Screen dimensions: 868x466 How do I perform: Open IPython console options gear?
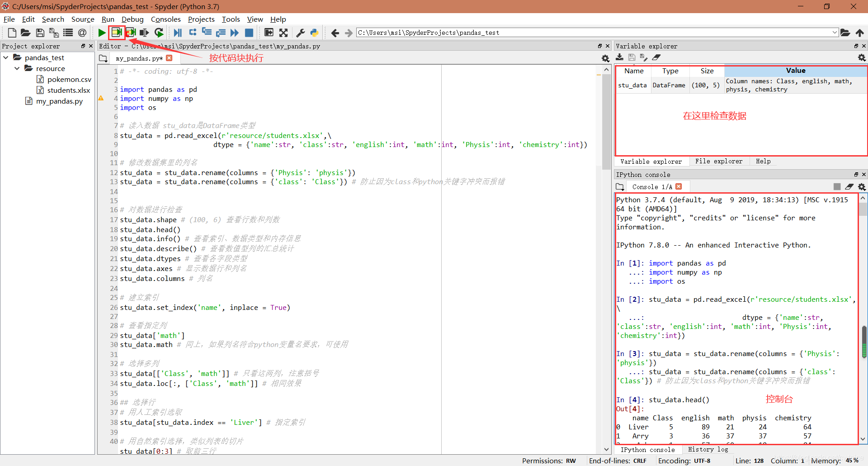click(862, 187)
